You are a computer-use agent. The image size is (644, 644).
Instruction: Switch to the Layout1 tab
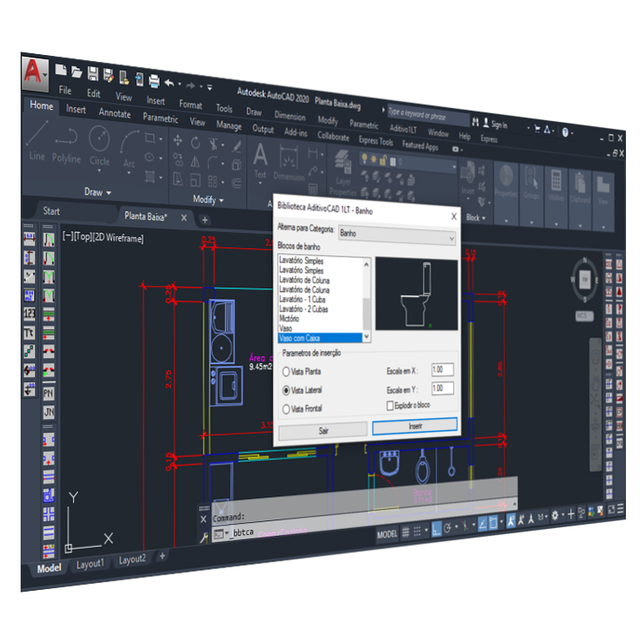tap(90, 564)
